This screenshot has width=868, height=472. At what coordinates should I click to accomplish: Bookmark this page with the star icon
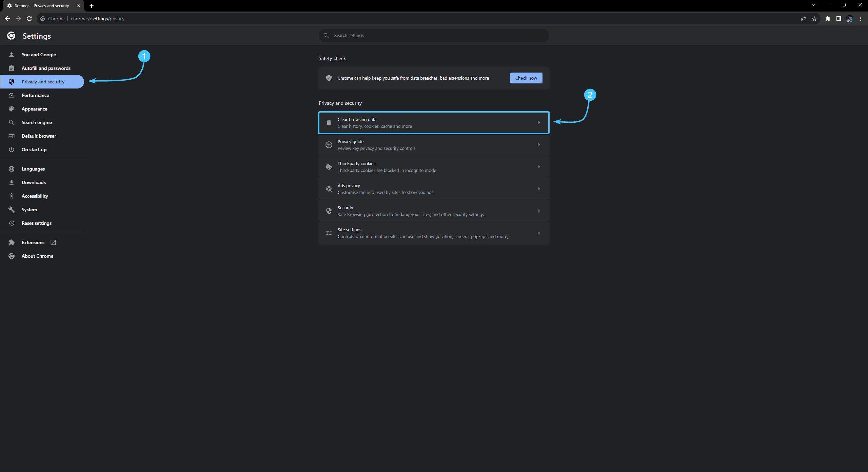[814, 19]
